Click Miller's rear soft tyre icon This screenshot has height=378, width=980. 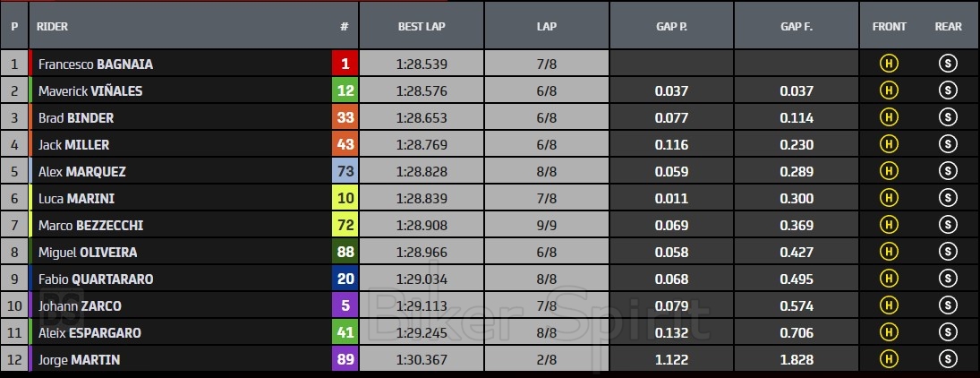[x=948, y=144]
